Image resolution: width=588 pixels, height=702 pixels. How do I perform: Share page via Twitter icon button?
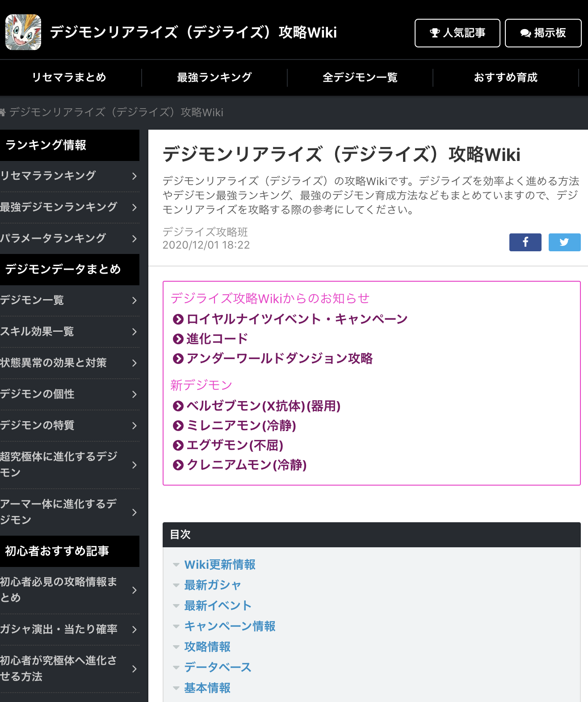pos(565,242)
